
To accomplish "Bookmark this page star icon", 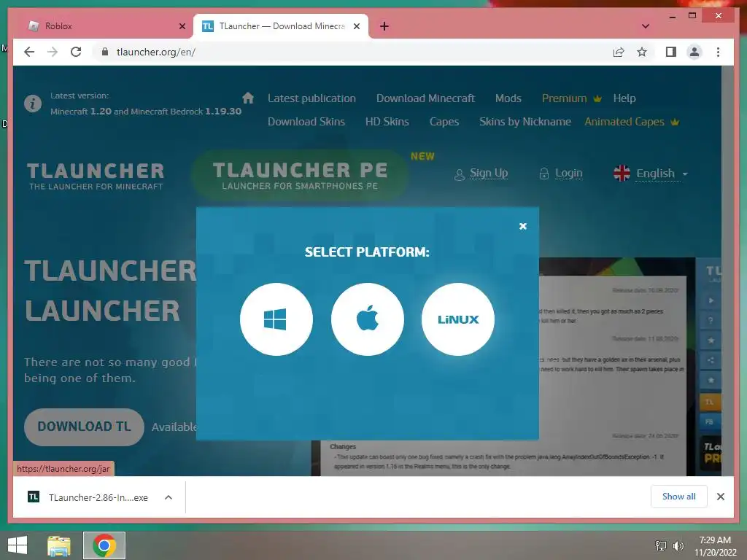I will (642, 52).
